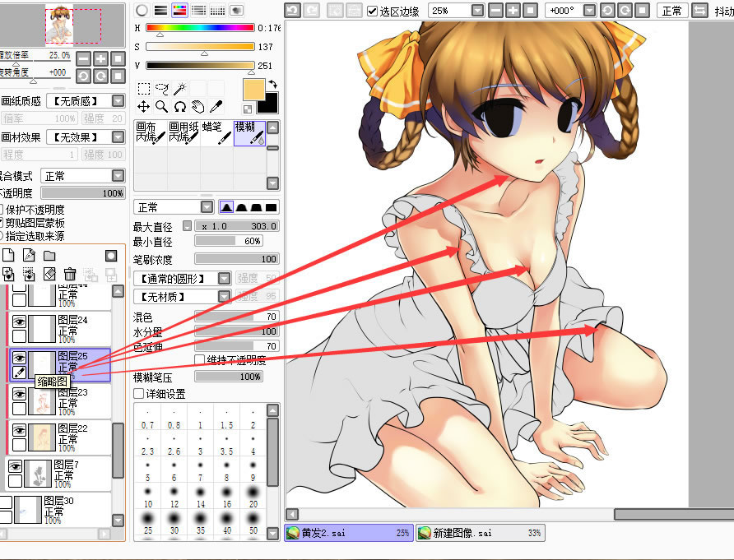
Task: Select layer 图层23
Action: click(x=60, y=401)
